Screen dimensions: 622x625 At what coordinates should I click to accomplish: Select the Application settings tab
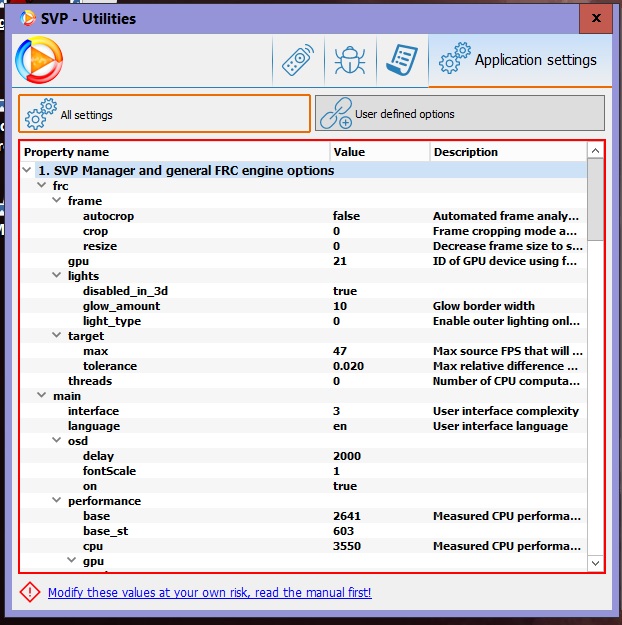(520, 60)
